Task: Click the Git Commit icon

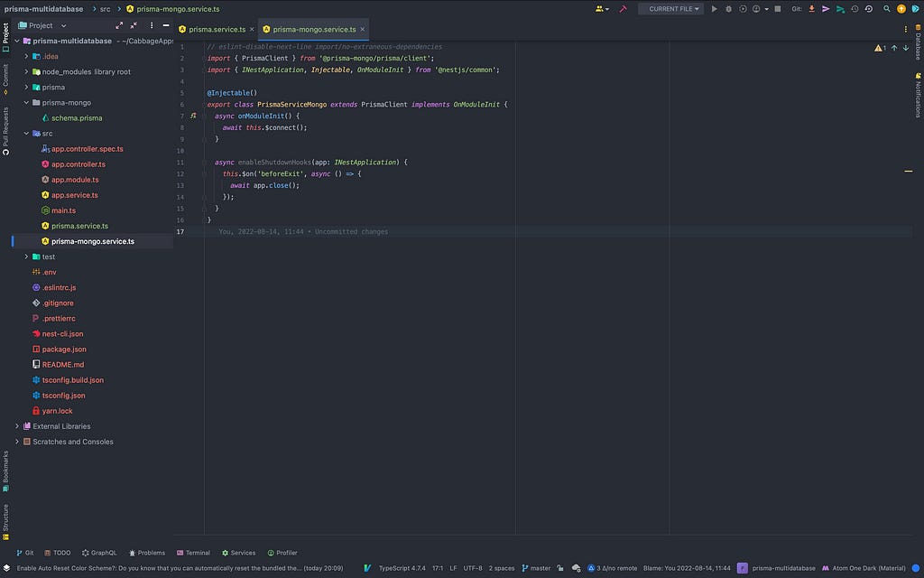Action: pyautogui.click(x=826, y=9)
